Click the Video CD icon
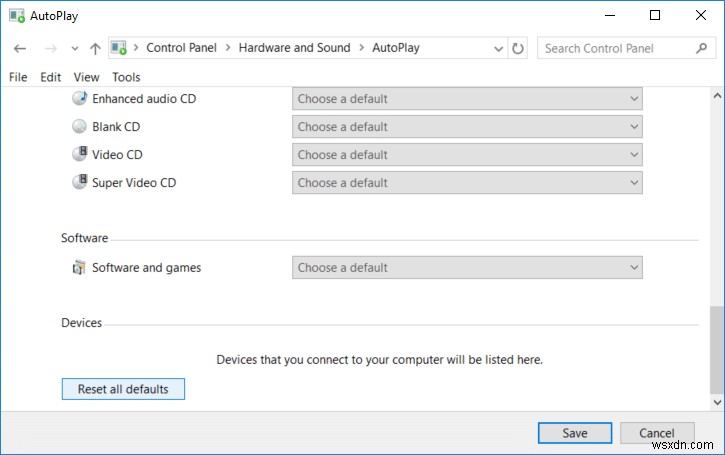This screenshot has width=725, height=455. coord(80,155)
